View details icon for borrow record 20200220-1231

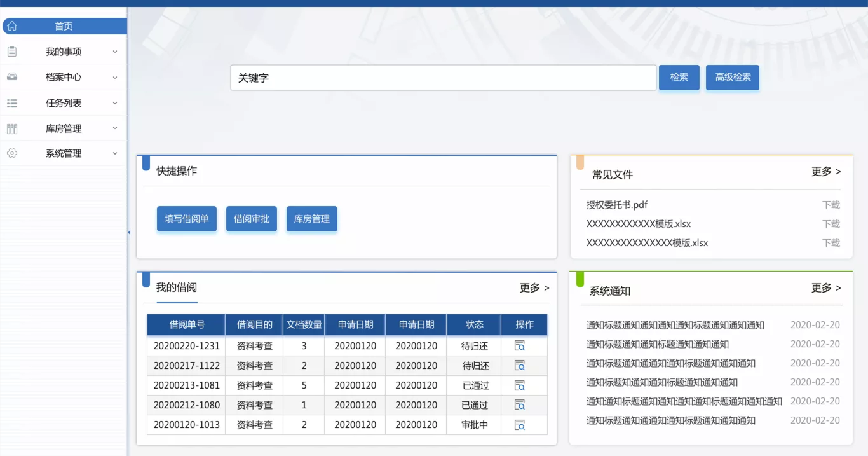[520, 346]
